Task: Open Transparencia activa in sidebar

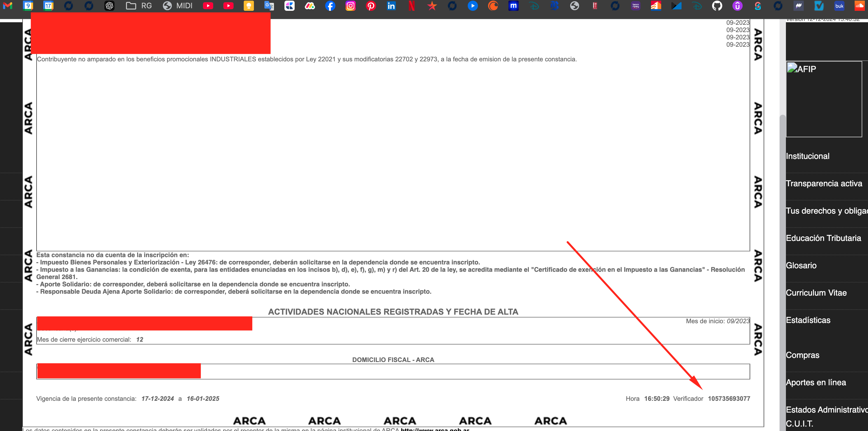Action: click(x=824, y=183)
